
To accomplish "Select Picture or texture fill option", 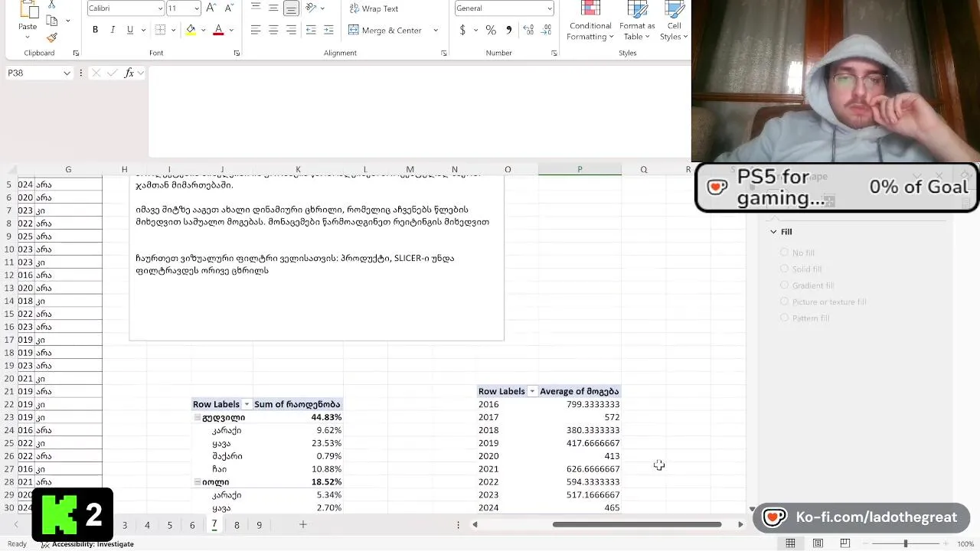I will [x=784, y=302].
